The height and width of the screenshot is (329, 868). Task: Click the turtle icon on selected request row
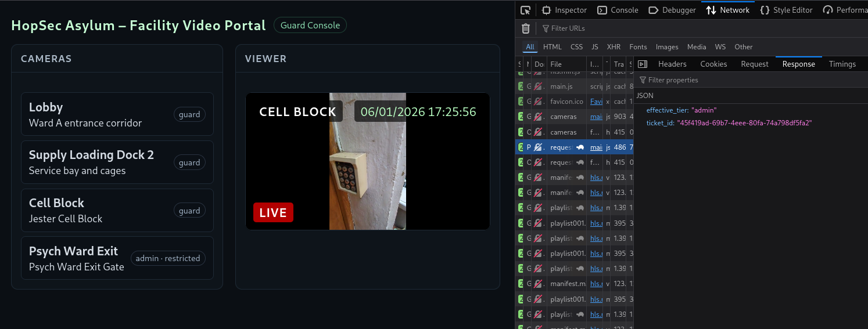(x=580, y=147)
